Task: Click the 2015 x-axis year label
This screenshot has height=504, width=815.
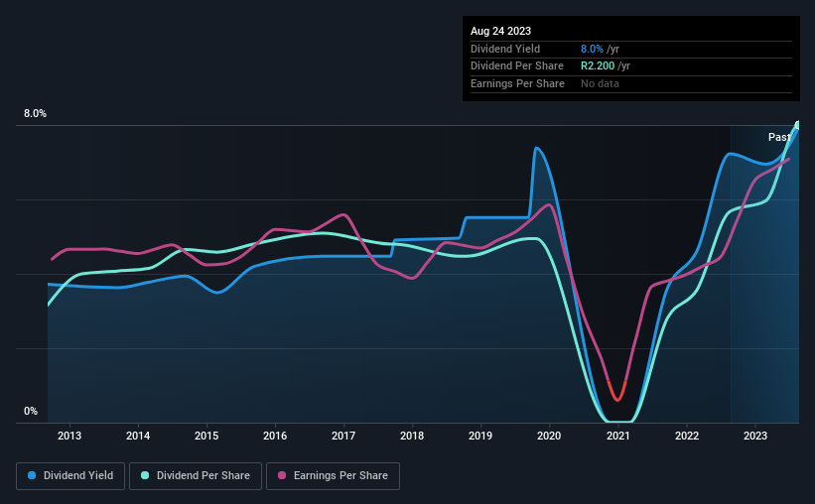Action: pyautogui.click(x=206, y=436)
